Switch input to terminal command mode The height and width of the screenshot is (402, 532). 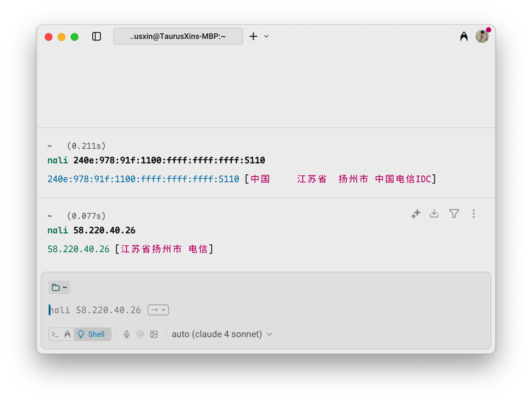[x=55, y=334]
